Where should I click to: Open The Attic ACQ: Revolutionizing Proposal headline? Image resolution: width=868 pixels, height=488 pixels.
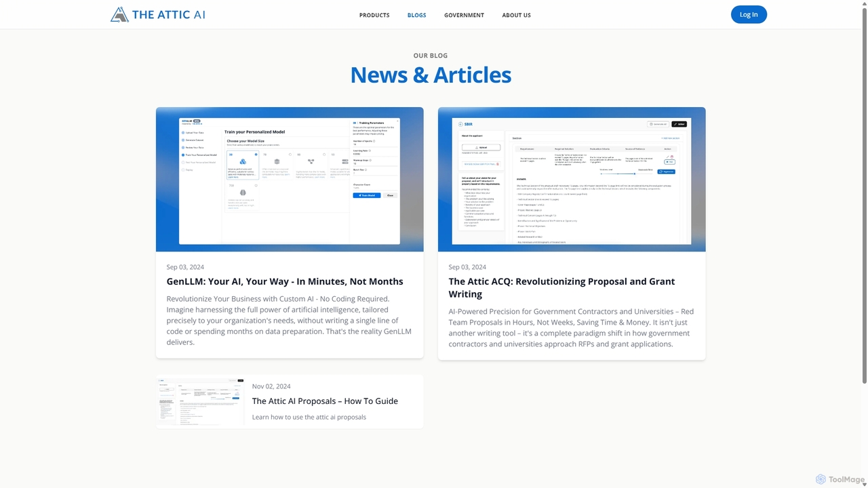pos(561,287)
